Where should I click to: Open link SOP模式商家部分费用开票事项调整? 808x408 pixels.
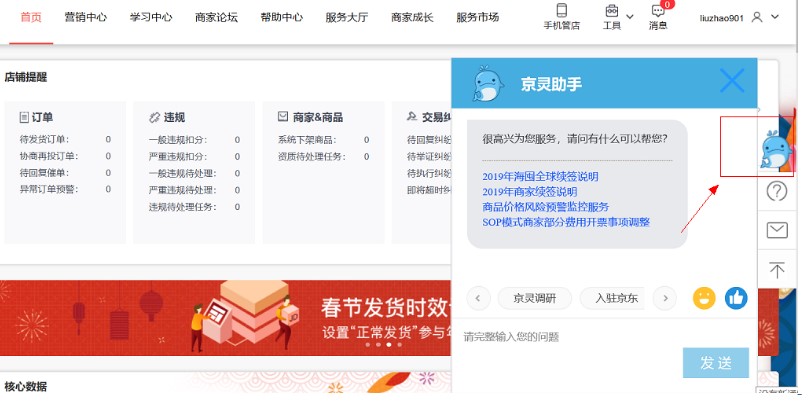[566, 222]
